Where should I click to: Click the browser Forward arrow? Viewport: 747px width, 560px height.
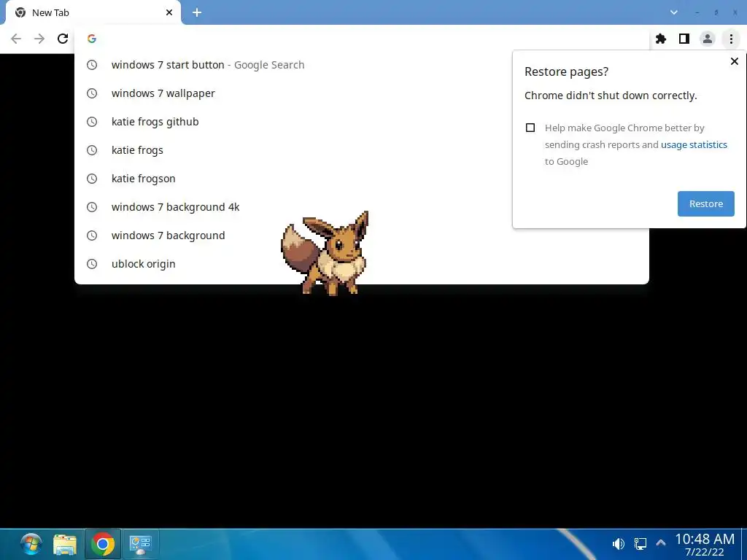coord(39,39)
